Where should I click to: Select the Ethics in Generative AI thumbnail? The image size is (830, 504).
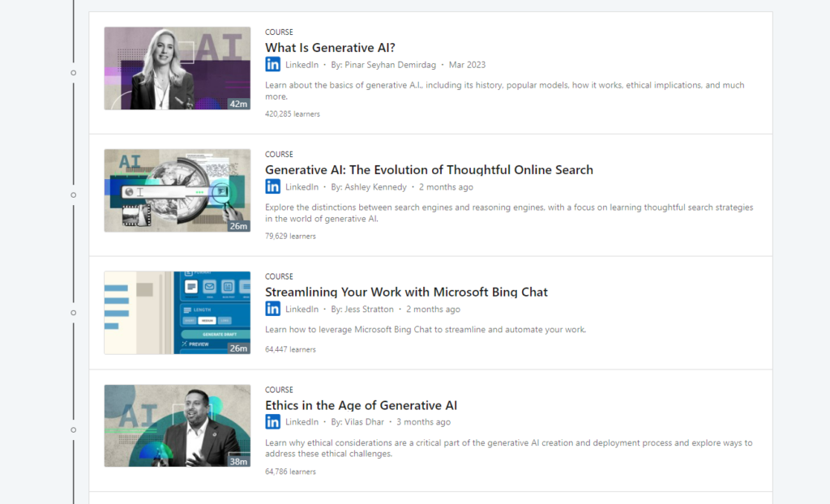pyautogui.click(x=177, y=425)
